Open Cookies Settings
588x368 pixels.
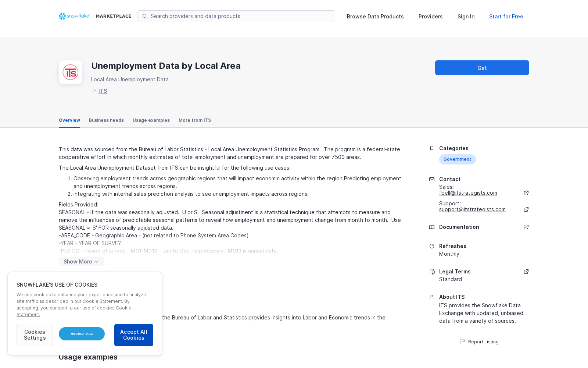pyautogui.click(x=35, y=335)
